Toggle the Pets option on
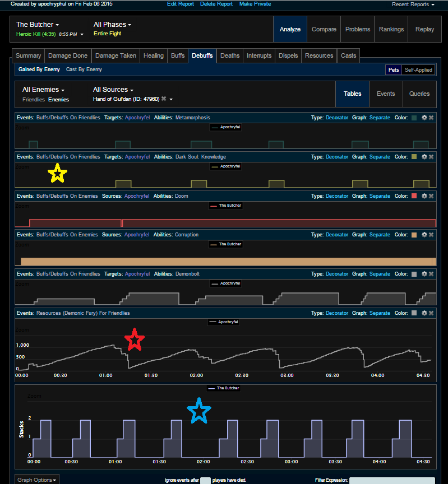 click(x=392, y=70)
